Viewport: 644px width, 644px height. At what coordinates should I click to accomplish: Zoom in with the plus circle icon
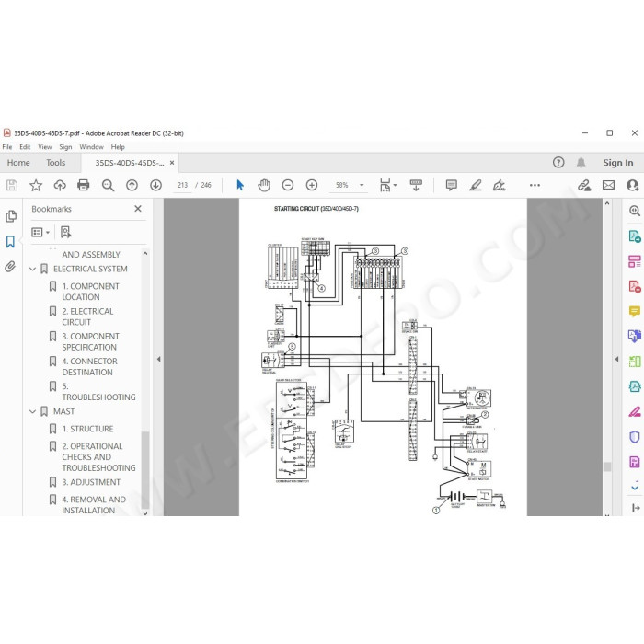[312, 185]
